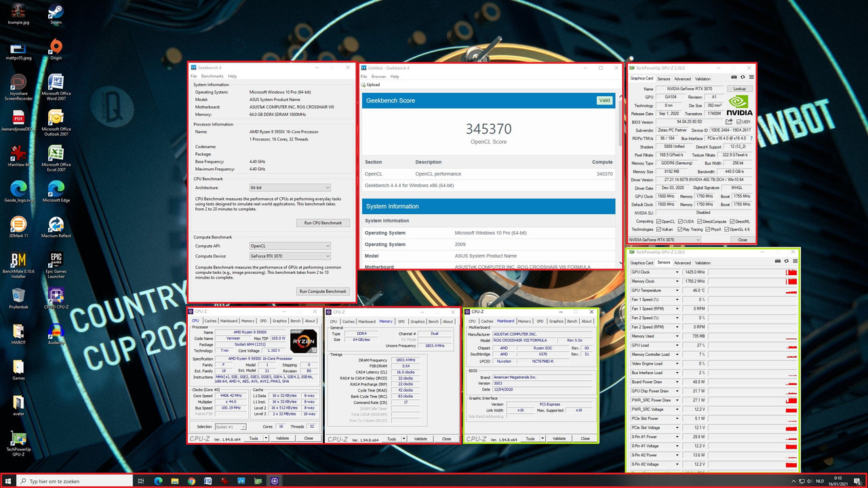The height and width of the screenshot is (488, 868).
Task: Open the Steam desktop shortcut
Action: pyautogui.click(x=56, y=14)
